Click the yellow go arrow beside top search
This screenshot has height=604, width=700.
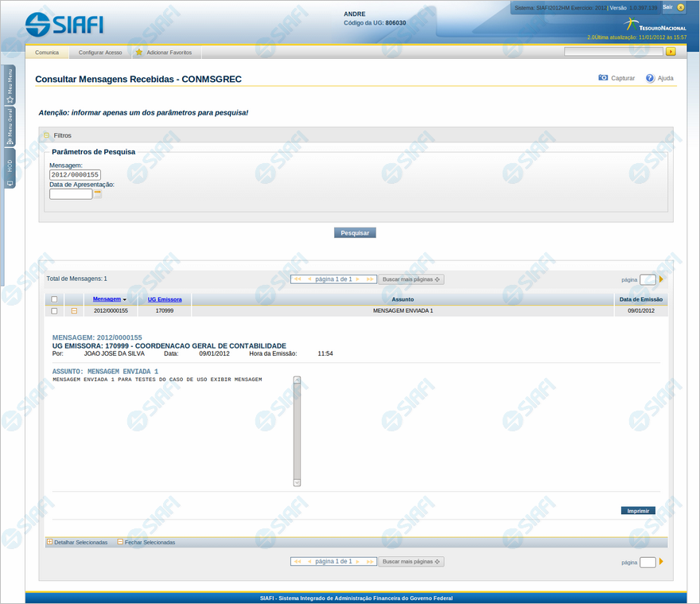tap(671, 52)
